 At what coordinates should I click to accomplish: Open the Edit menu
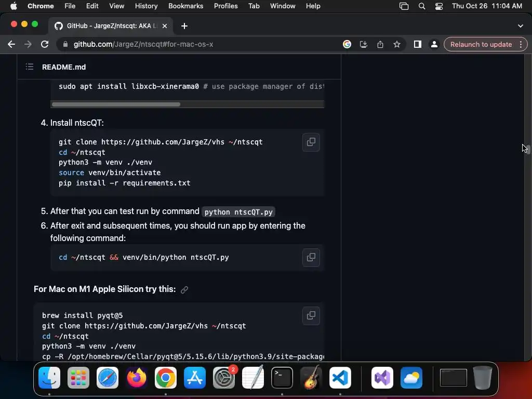pos(92,6)
